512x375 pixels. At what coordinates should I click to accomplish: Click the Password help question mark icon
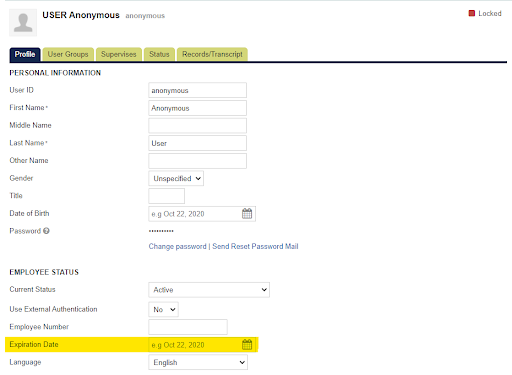pos(46,231)
